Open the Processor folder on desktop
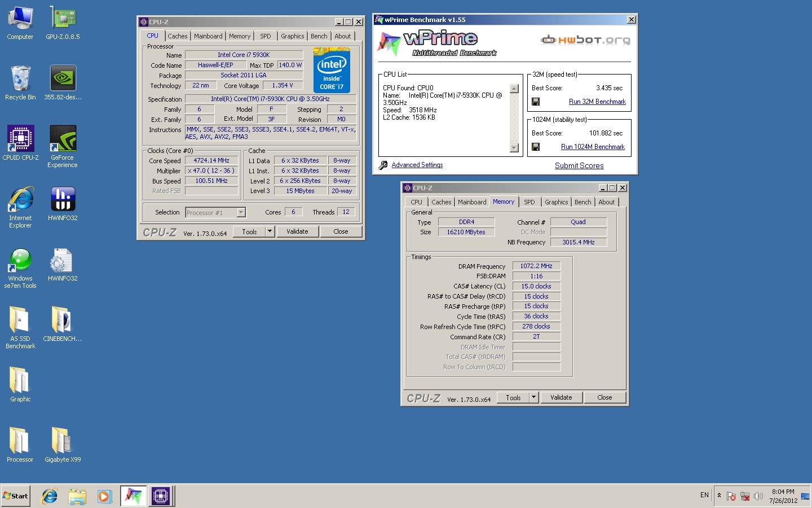This screenshot has height=508, width=812. point(20,445)
